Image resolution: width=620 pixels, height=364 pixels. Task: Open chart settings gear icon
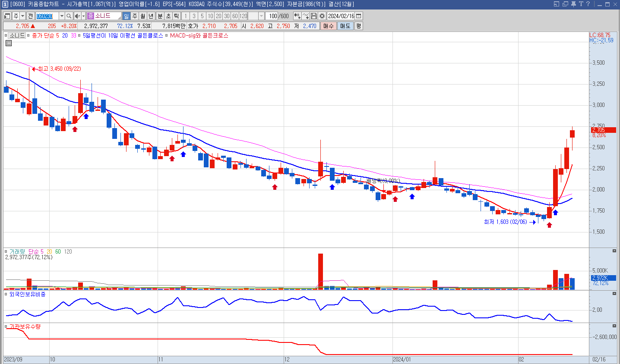tap(322, 16)
